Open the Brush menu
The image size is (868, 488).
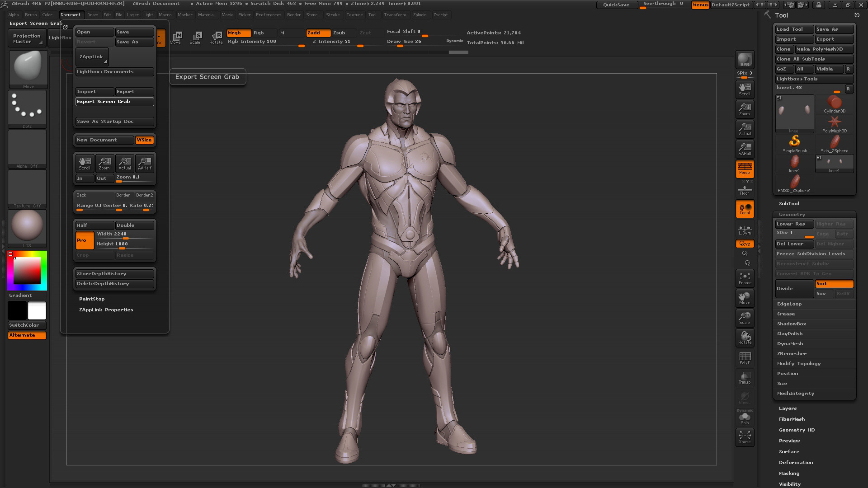click(x=31, y=15)
